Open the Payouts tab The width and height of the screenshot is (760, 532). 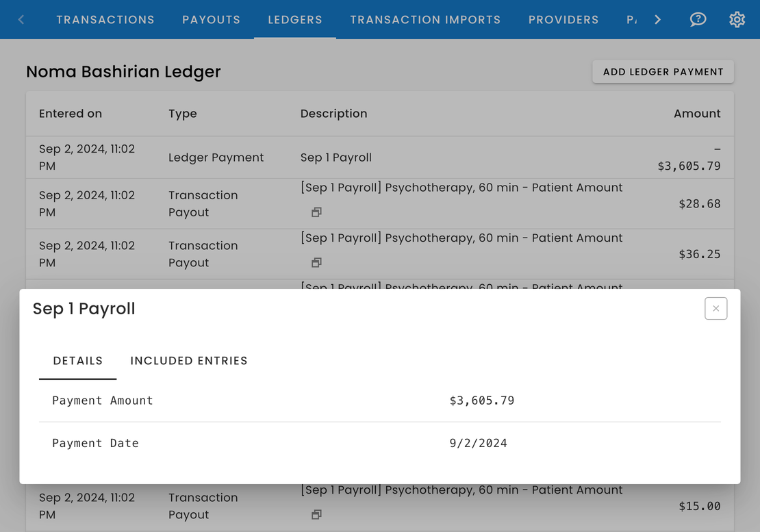tap(211, 20)
